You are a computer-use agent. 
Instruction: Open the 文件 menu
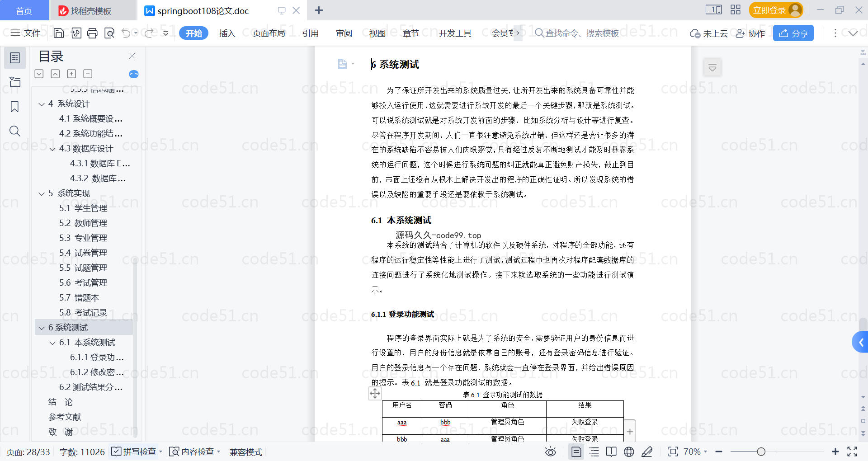[x=26, y=33]
